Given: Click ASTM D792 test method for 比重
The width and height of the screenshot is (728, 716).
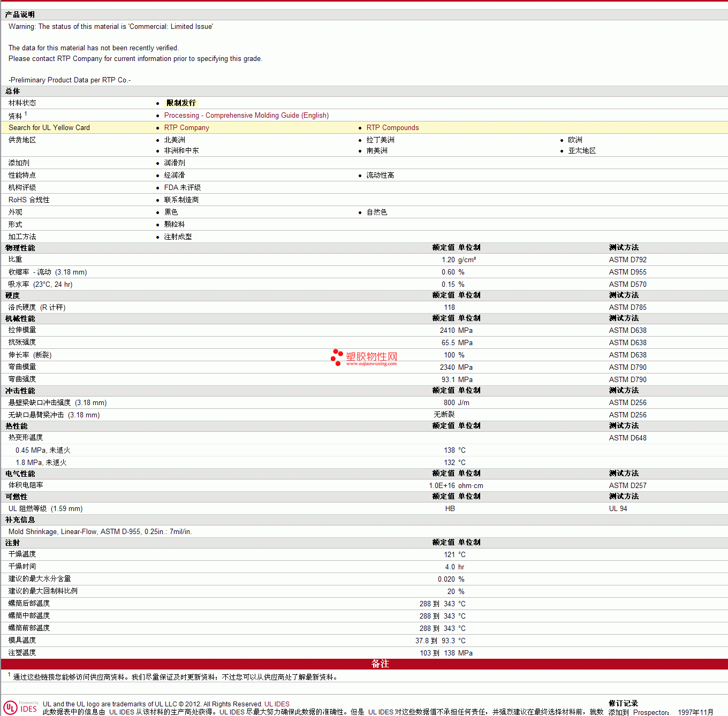Looking at the screenshot, I should pos(627,260).
